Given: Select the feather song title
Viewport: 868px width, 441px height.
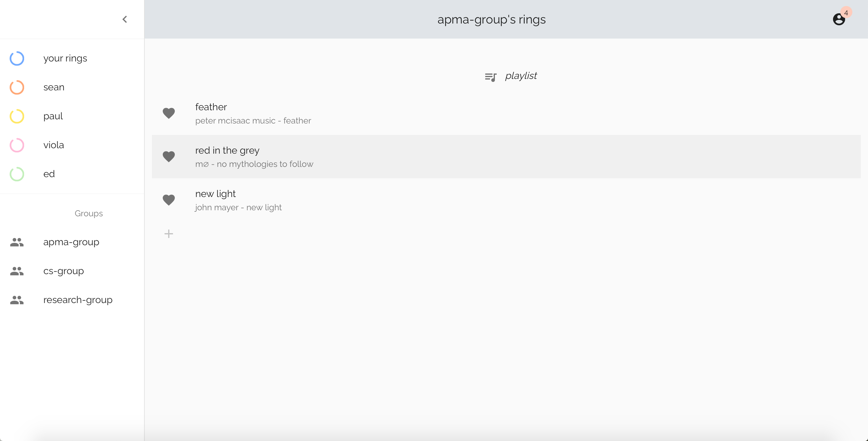Looking at the screenshot, I should pyautogui.click(x=211, y=107).
